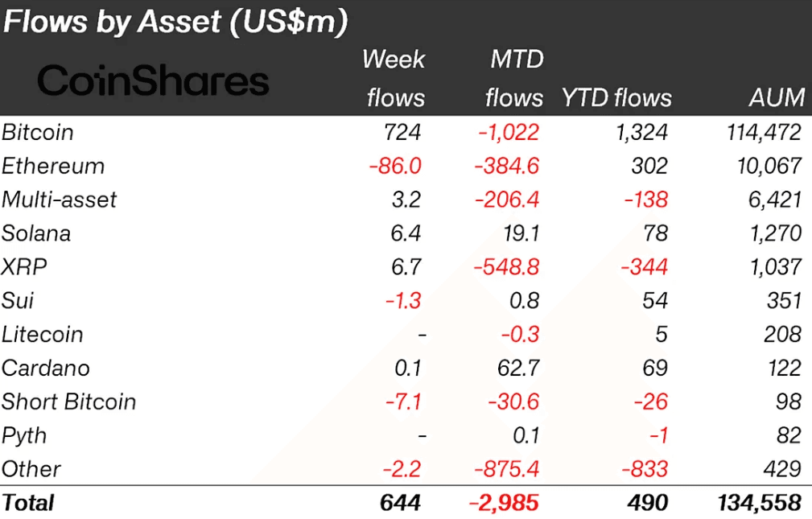The image size is (812, 519).
Task: Click the Ethereum row label
Action: 53,166
